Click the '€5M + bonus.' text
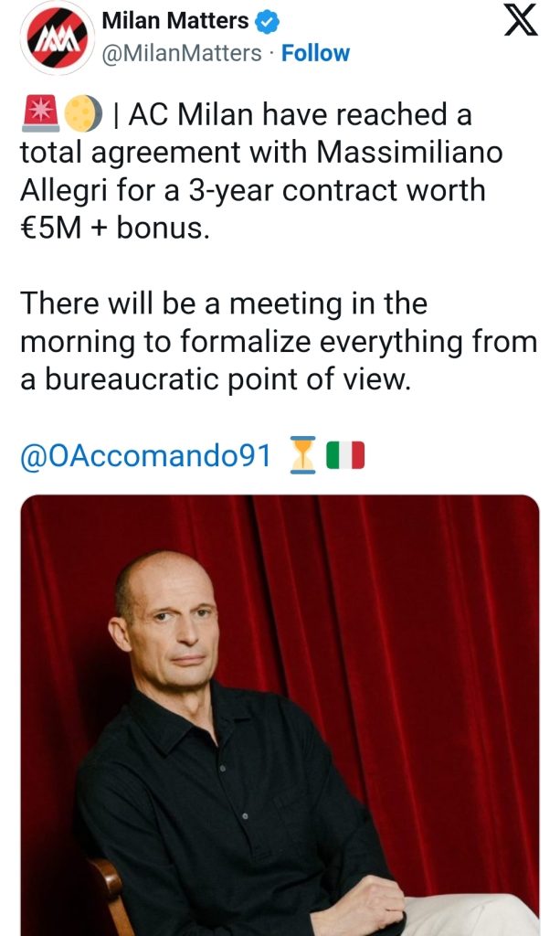The height and width of the screenshot is (936, 560). click(x=115, y=229)
